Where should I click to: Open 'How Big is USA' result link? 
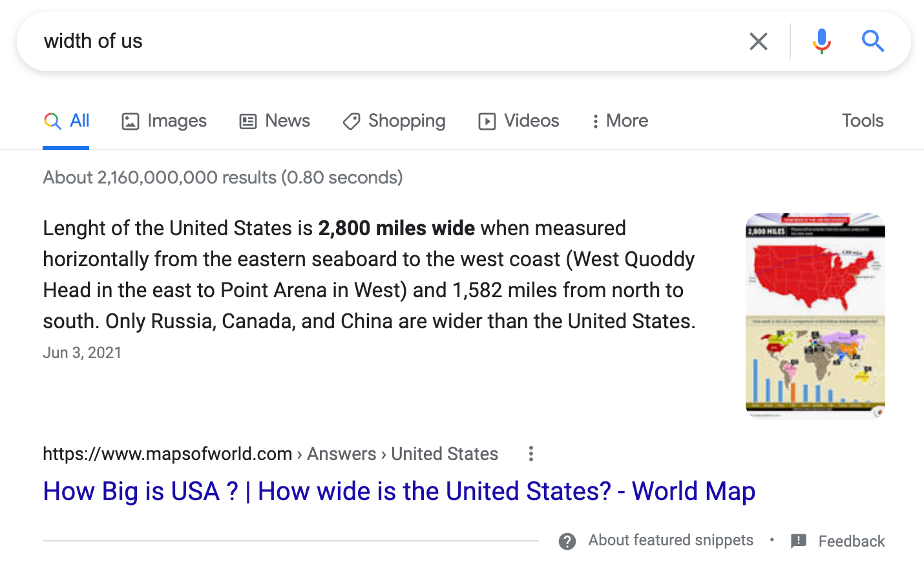[x=399, y=492]
